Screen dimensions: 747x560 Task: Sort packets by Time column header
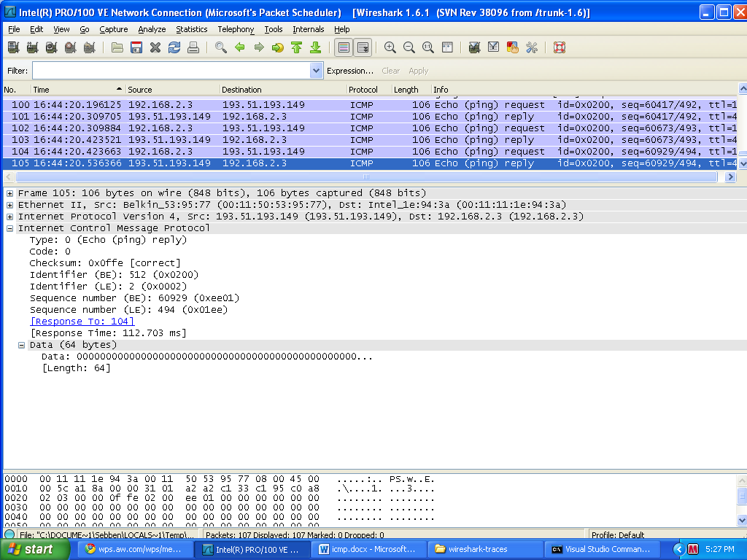point(77,90)
